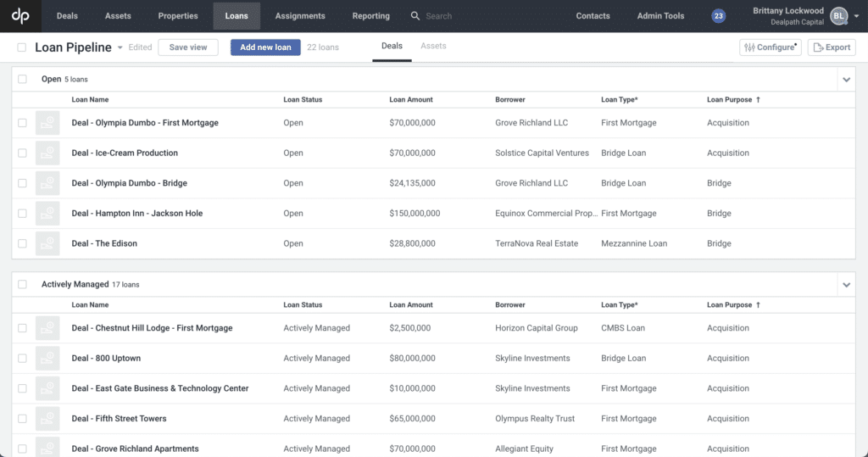Click the Olympia Dumbo Bridge loan icon
The width and height of the screenshot is (868, 457).
click(47, 183)
